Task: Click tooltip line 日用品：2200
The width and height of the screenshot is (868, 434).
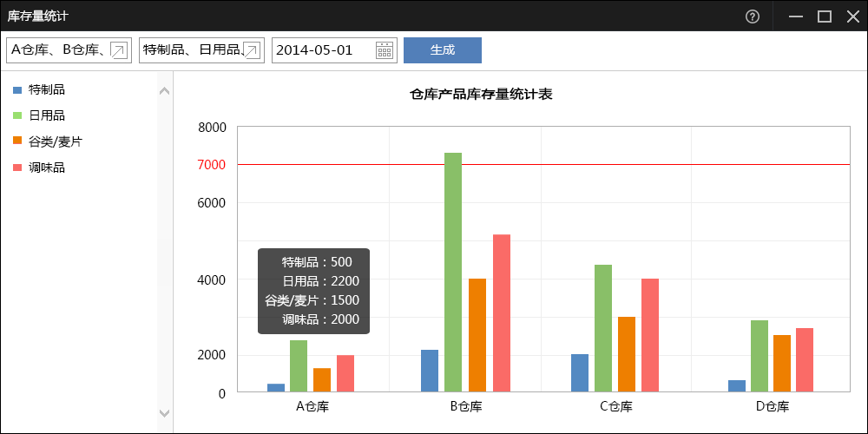Action: pyautogui.click(x=320, y=281)
